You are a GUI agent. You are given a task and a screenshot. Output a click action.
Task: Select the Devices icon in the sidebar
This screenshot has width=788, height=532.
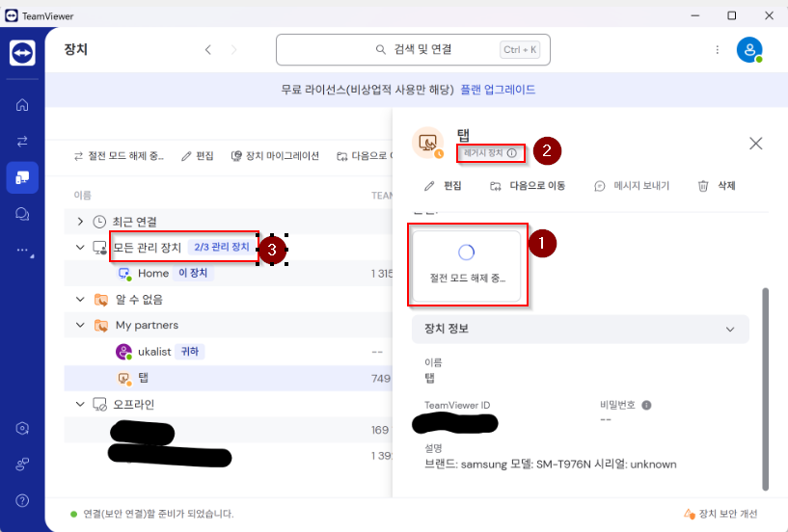tap(22, 177)
